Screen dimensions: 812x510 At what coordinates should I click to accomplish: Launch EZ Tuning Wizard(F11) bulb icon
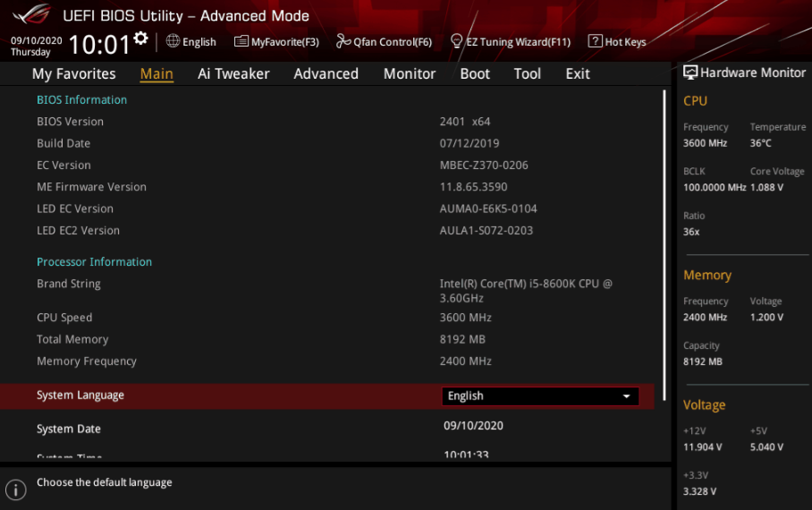coord(456,41)
